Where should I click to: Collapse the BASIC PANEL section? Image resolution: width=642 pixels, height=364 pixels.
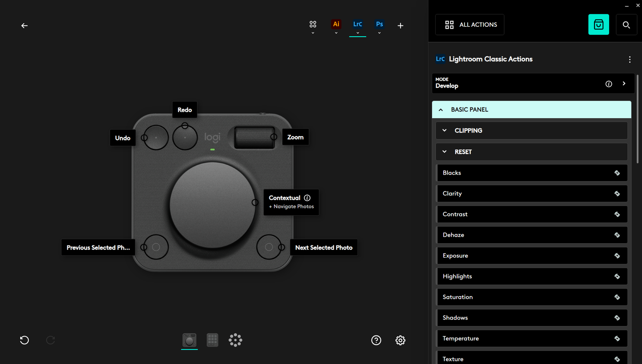point(531,110)
